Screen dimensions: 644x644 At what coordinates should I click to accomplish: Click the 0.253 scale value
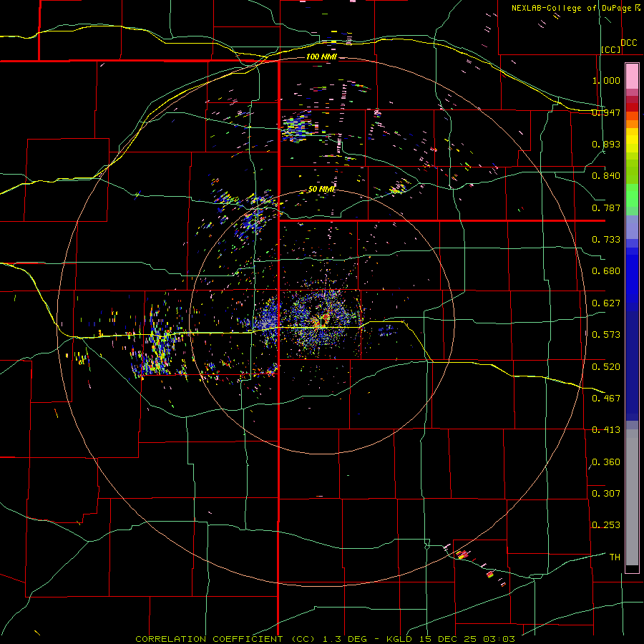(x=606, y=525)
